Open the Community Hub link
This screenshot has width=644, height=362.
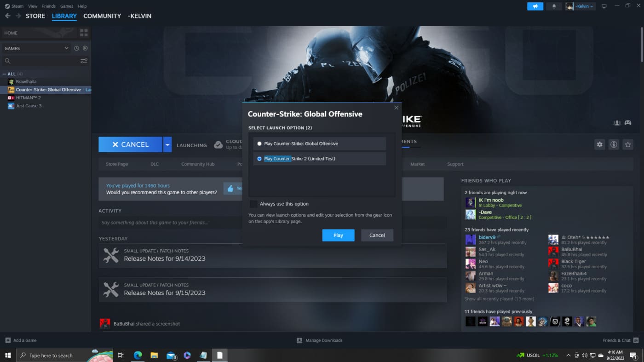point(198,164)
